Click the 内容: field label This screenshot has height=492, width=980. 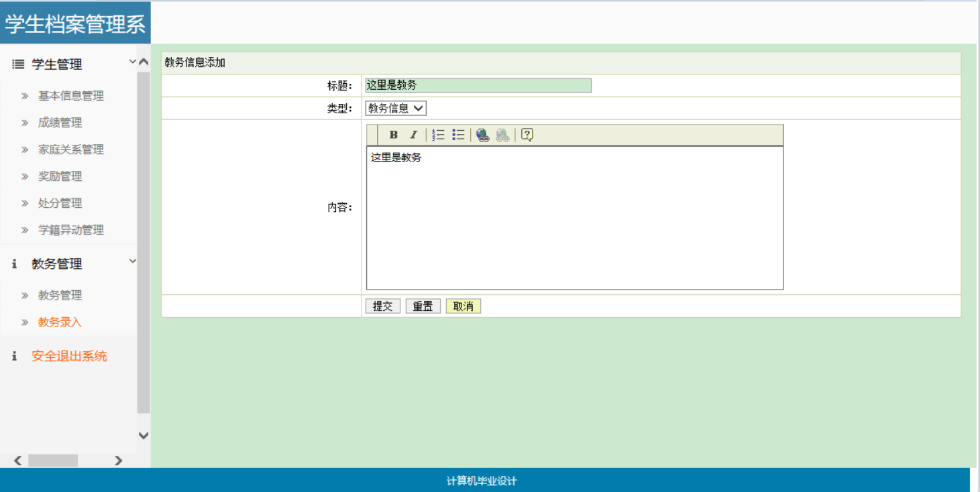(340, 207)
